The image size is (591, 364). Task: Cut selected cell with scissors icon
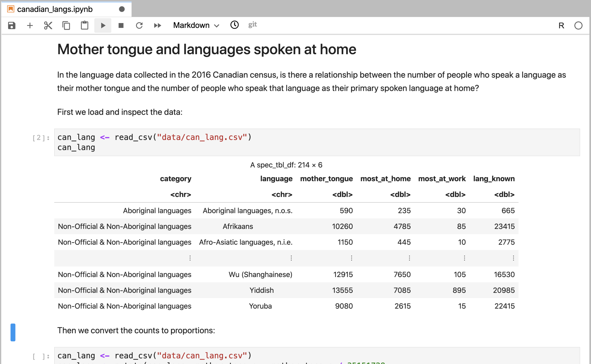click(x=48, y=26)
